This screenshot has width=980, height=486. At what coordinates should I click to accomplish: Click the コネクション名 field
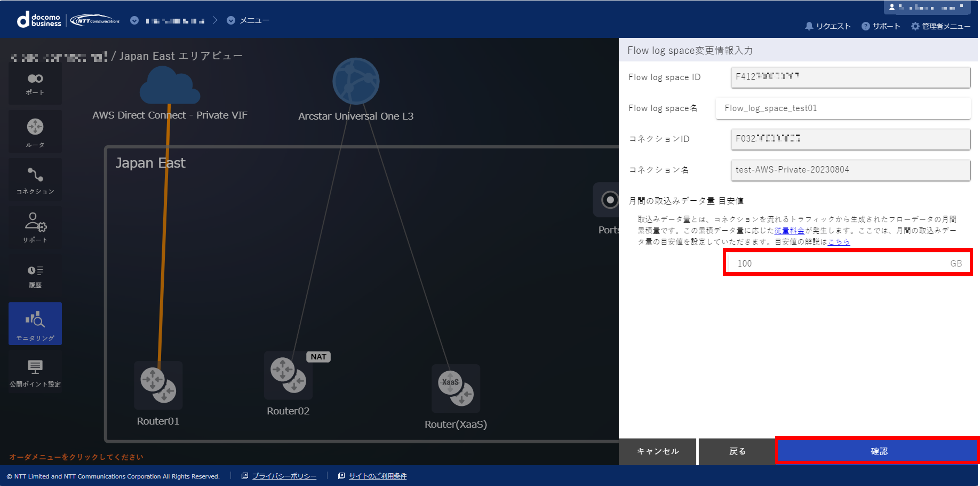[x=850, y=170]
